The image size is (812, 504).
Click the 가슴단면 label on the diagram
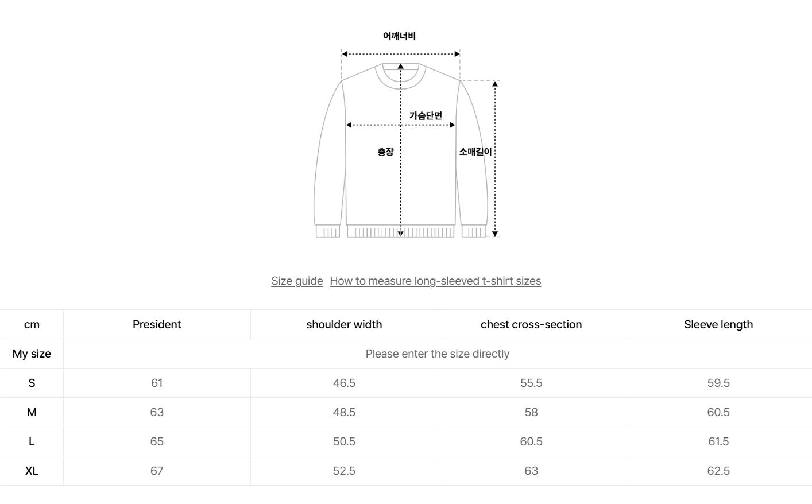click(x=426, y=115)
